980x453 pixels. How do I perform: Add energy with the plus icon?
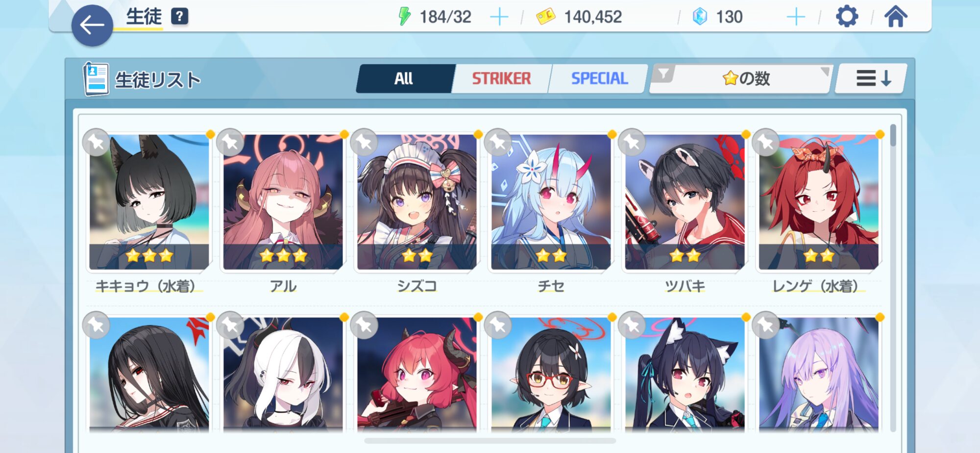(x=499, y=17)
